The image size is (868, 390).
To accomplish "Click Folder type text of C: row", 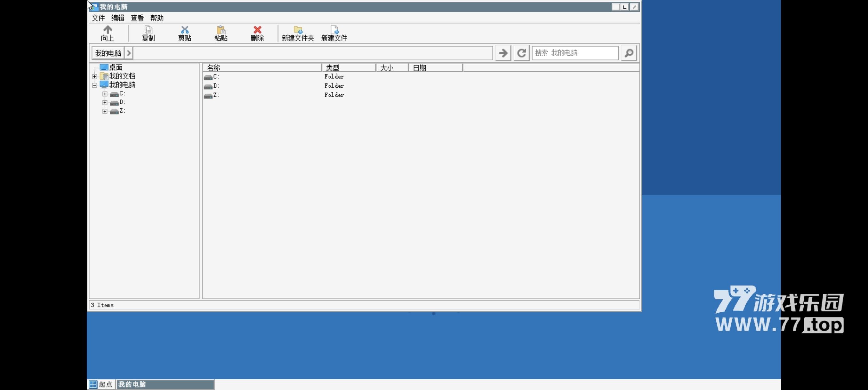I will pyautogui.click(x=334, y=77).
